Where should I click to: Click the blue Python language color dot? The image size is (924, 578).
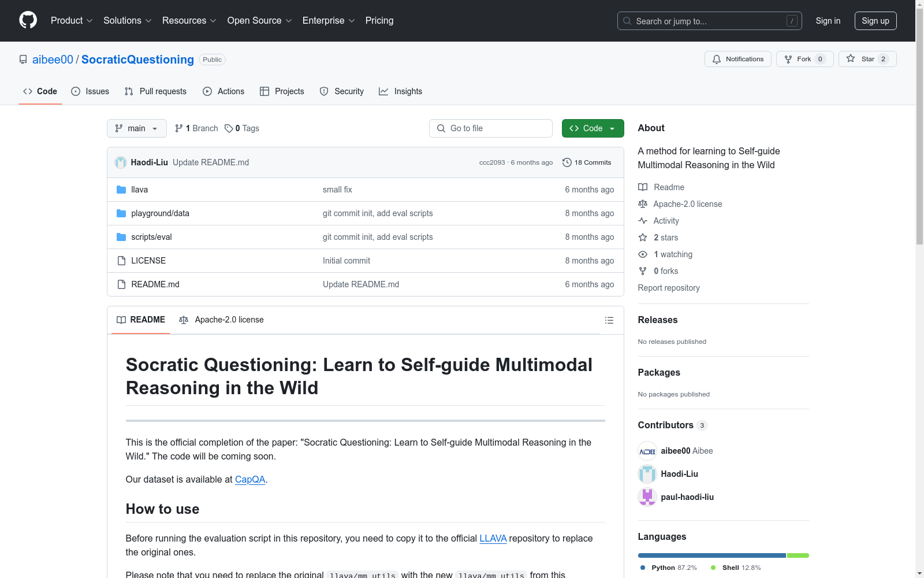tap(643, 568)
